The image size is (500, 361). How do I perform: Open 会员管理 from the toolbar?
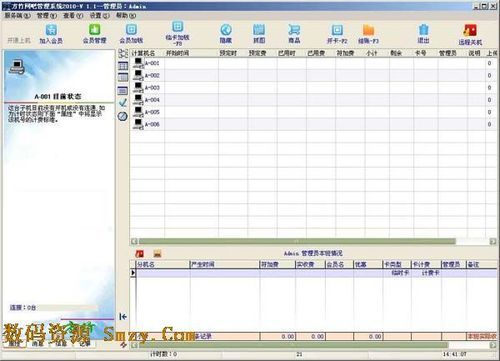[95, 30]
